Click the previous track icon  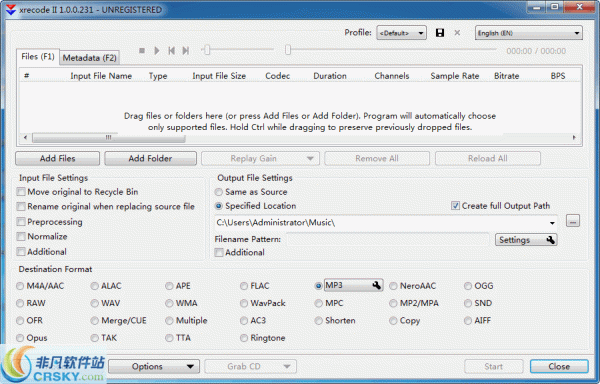pyautogui.click(x=171, y=50)
